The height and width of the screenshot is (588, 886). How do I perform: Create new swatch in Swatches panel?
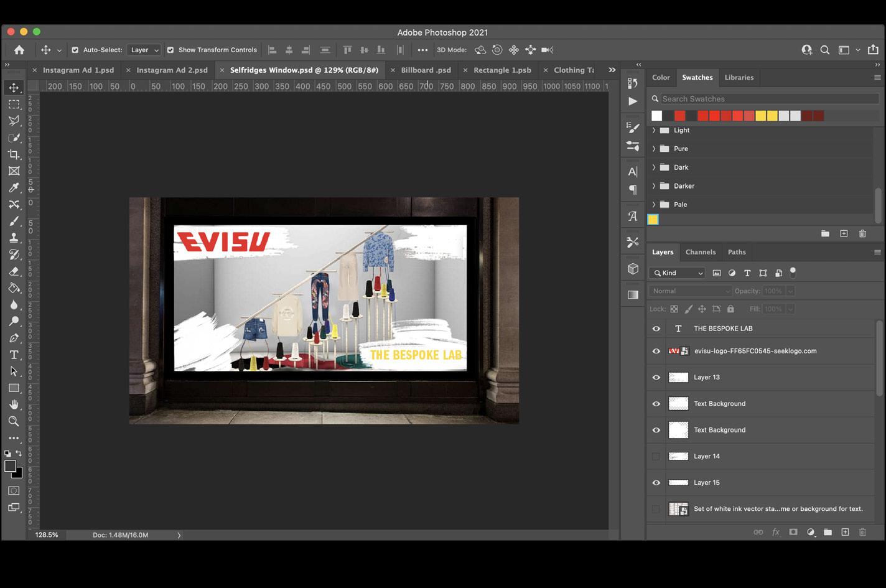click(844, 233)
